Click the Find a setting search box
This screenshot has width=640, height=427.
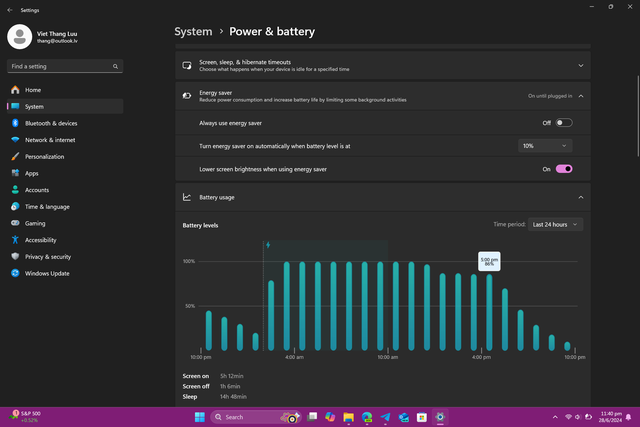pos(64,67)
